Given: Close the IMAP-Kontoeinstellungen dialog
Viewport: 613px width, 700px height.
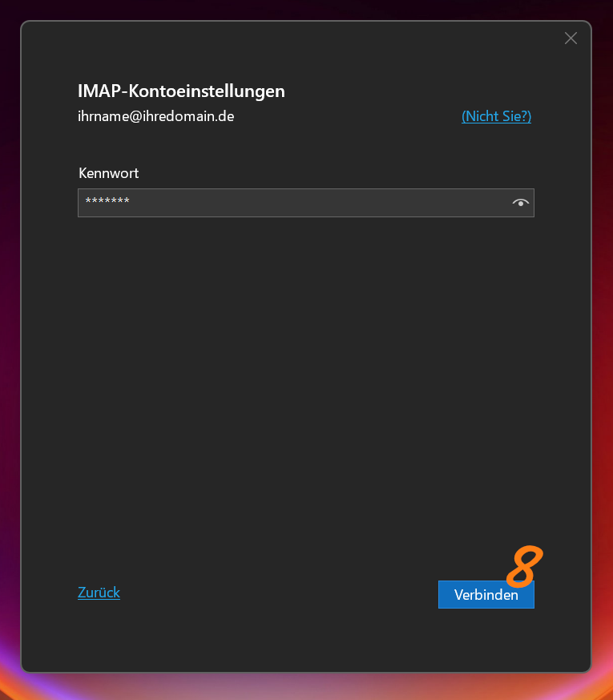Looking at the screenshot, I should point(571,38).
